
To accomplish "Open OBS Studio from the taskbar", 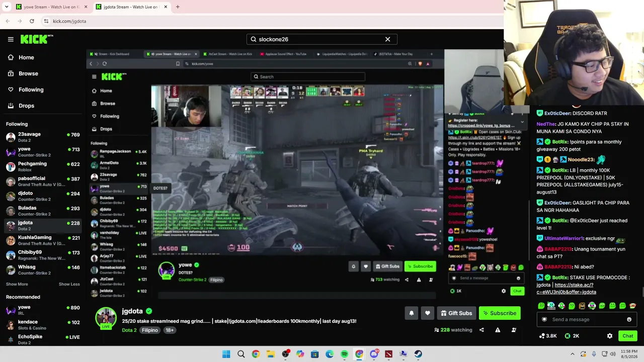I will pyautogui.click(x=285, y=354).
